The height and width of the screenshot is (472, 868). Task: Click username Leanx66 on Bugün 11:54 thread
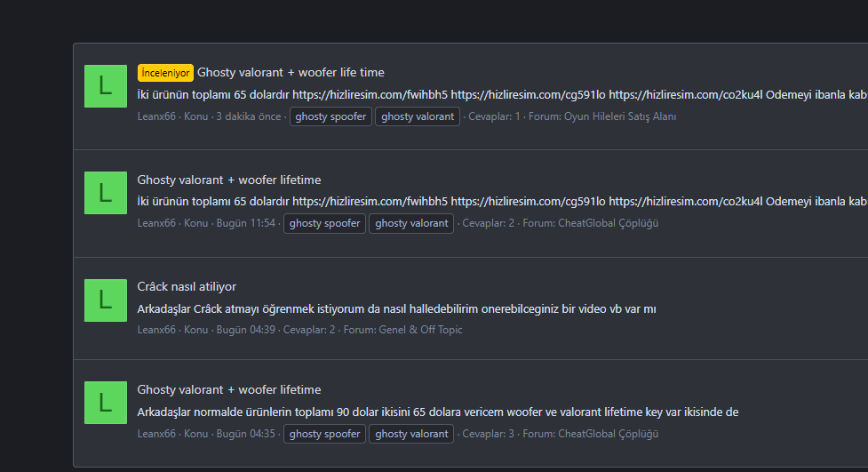156,223
